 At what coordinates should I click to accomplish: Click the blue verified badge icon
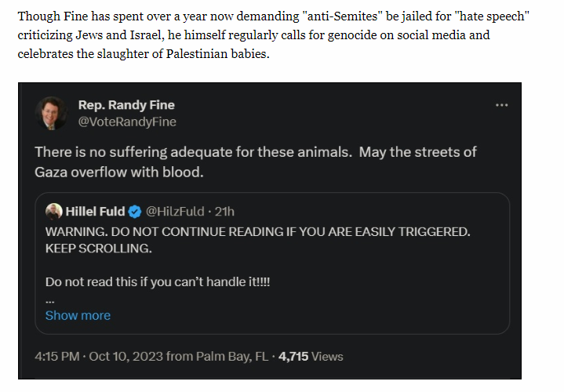click(135, 212)
